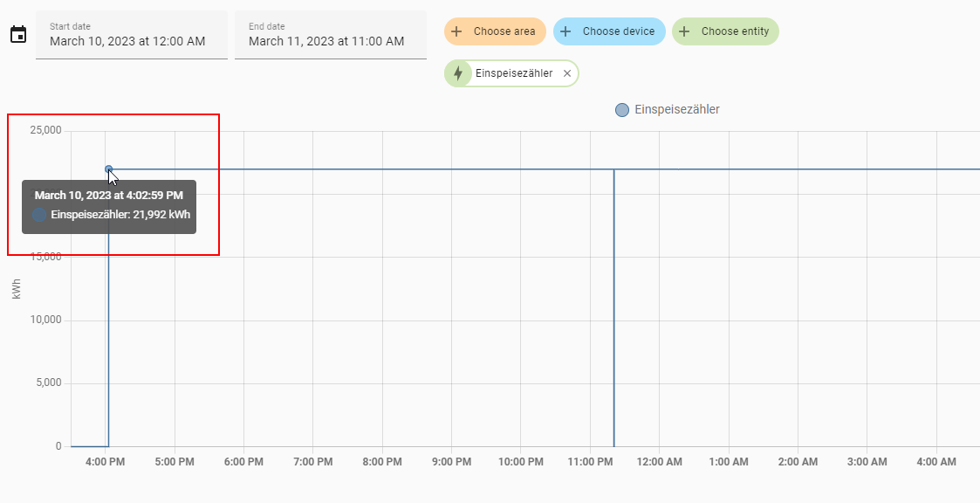Click the blue dot icon inside the tooltip
The width and height of the screenshot is (980, 503).
pos(39,215)
